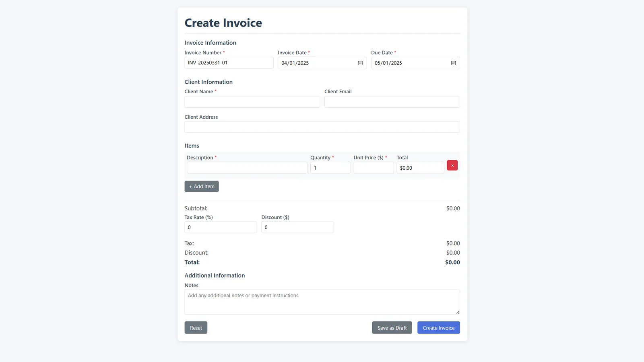Focus the Invoice Date field showing 04/01/2025
The image size is (644, 362).
[322, 63]
